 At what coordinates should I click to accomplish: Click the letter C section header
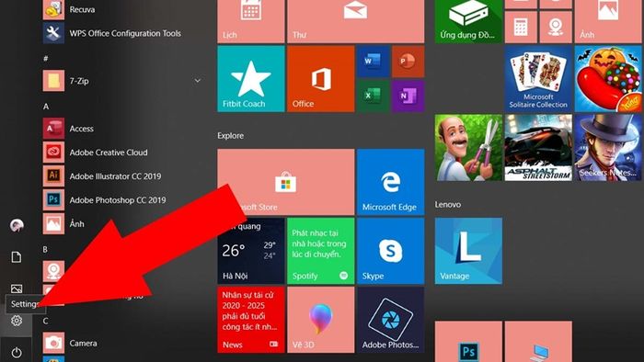pyautogui.click(x=46, y=321)
